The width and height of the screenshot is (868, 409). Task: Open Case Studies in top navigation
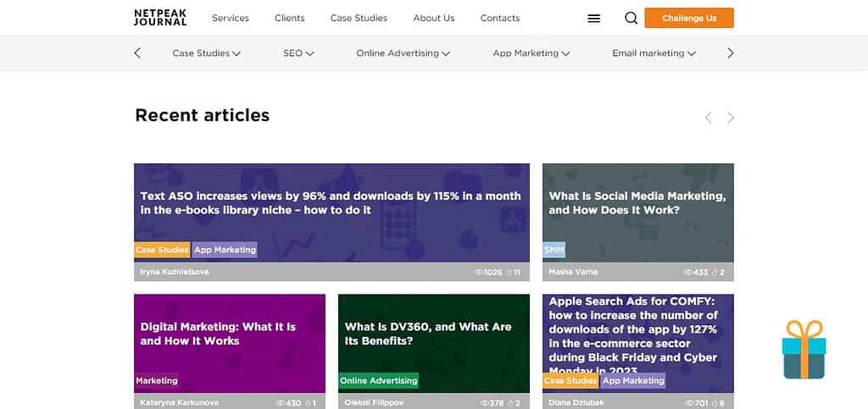359,19
